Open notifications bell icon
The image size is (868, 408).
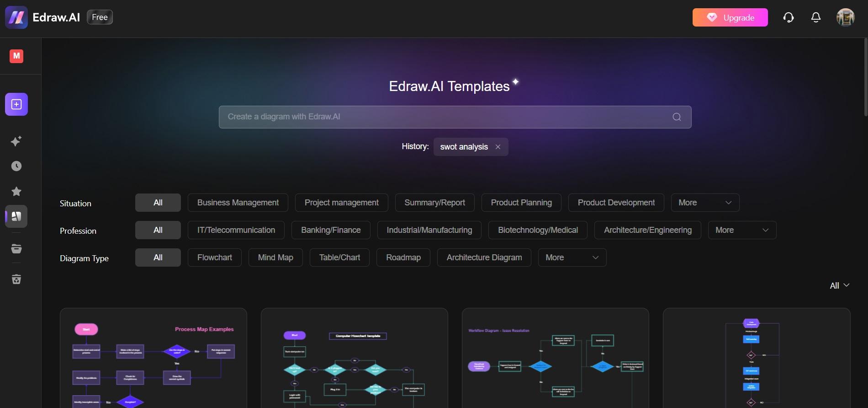click(816, 17)
